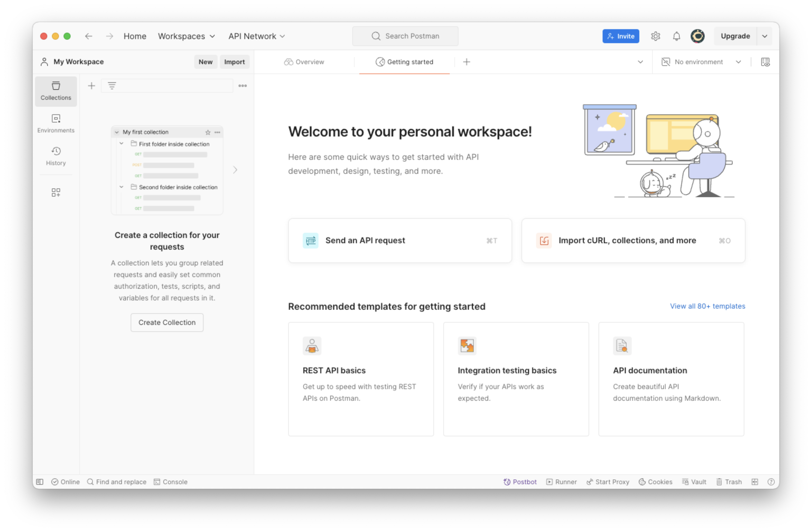Toggle the sidebar via status bar icon

click(40, 482)
